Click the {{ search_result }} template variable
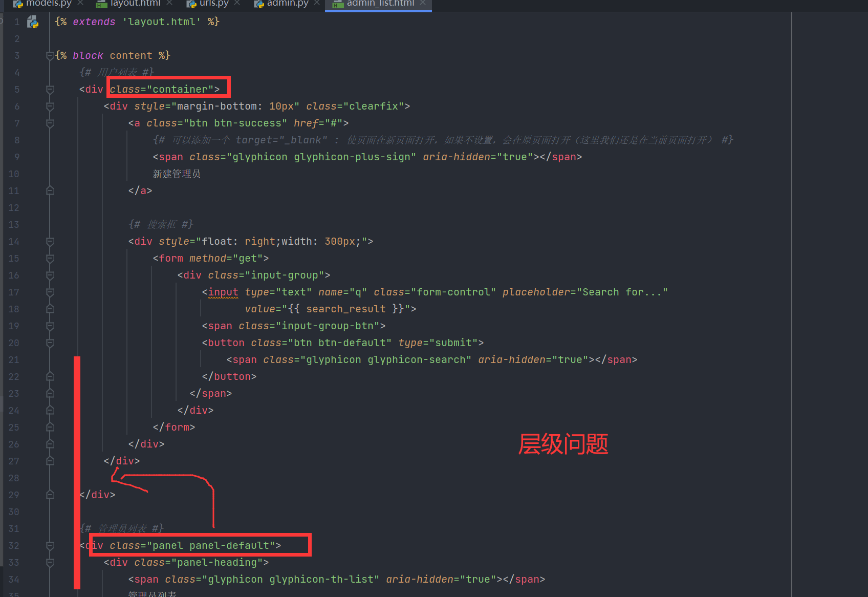The image size is (868, 597). pos(345,309)
